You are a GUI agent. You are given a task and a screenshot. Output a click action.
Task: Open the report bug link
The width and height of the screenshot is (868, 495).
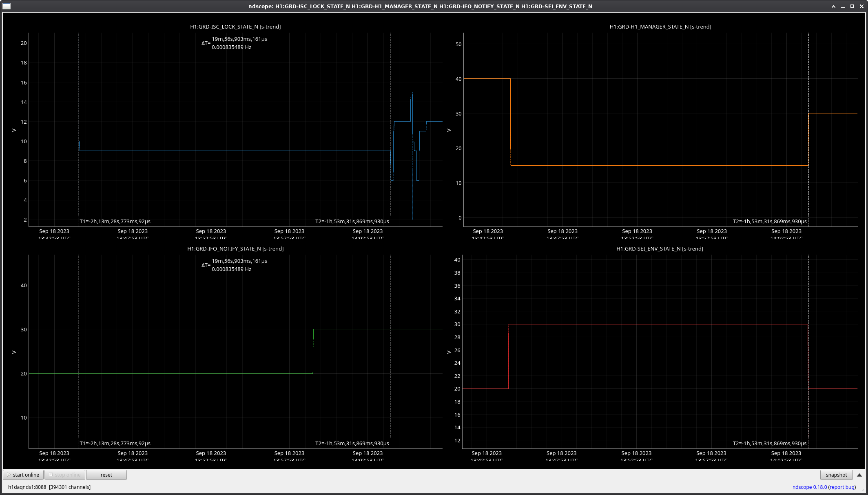click(x=842, y=487)
